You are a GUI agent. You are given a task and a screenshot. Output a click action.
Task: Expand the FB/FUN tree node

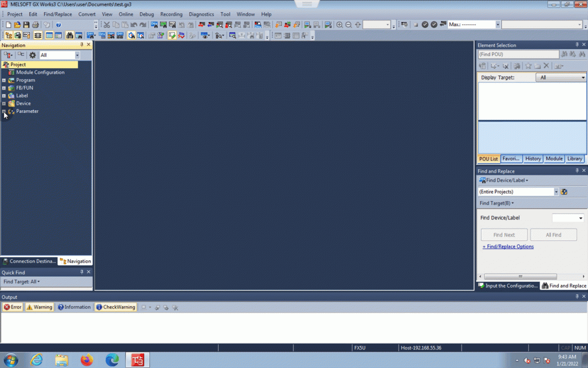4,88
